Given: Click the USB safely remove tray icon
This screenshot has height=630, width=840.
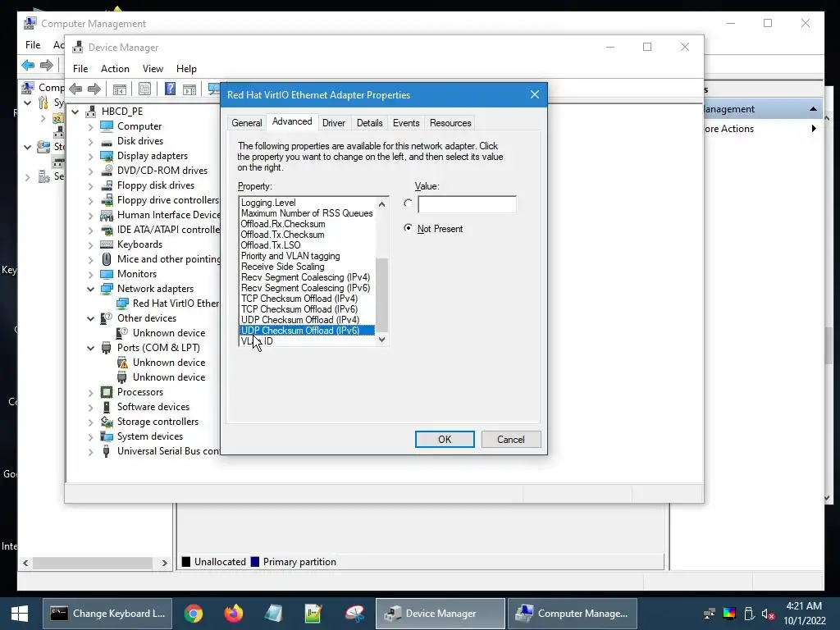Looking at the screenshot, I should 749,614.
